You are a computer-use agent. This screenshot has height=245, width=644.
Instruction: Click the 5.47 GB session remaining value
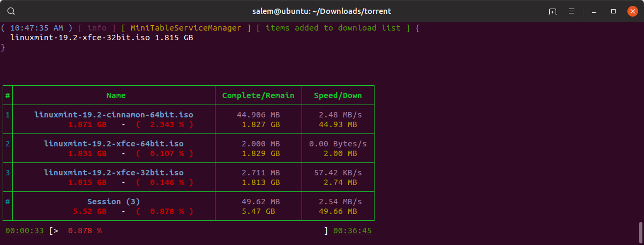coord(259,211)
